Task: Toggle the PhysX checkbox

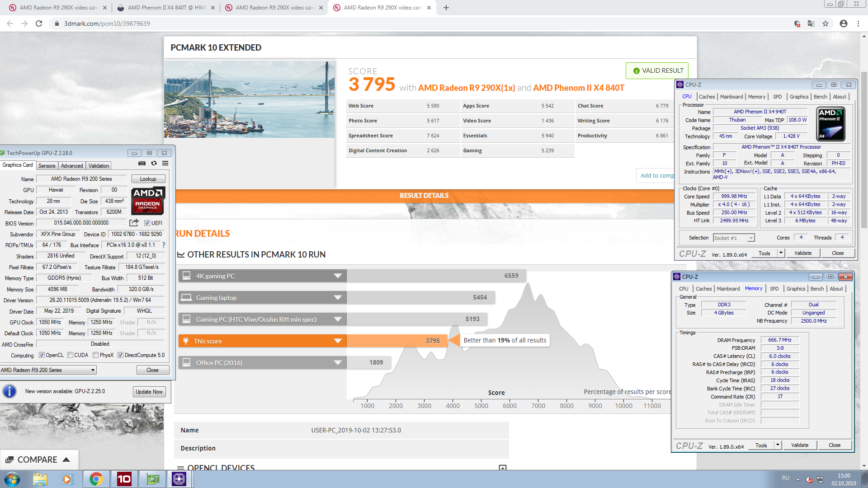Action: (95, 355)
